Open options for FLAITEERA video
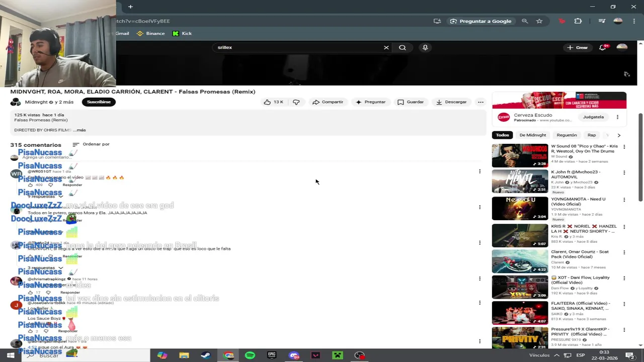The image size is (644, 362). pyautogui.click(x=624, y=304)
